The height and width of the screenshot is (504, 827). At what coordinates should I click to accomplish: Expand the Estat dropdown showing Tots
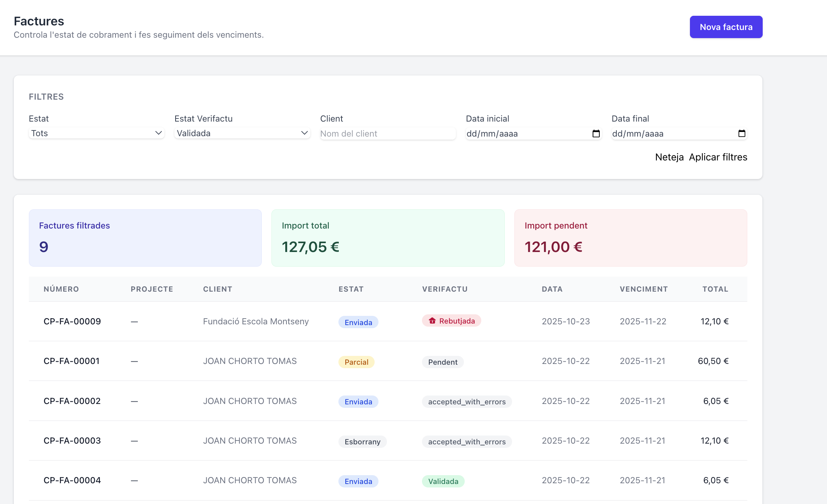[97, 133]
